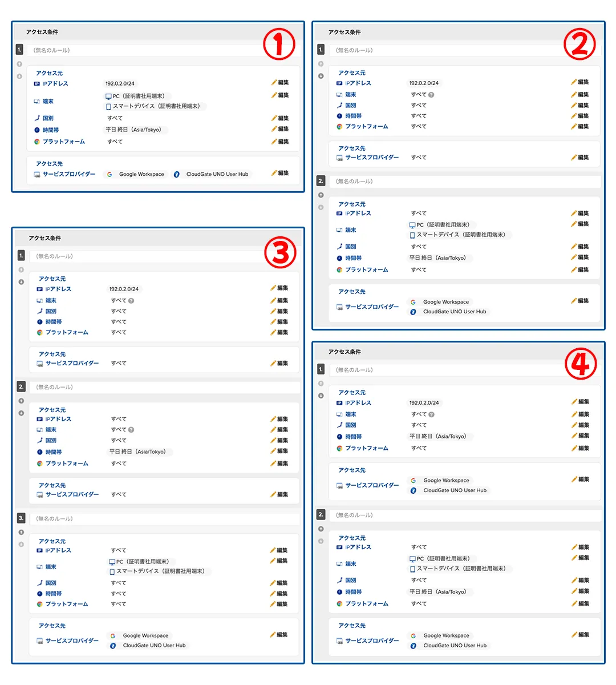The width and height of the screenshot is (616, 685).
Task: Open 端末 help icon in panel ④ rule 1
Action: [x=432, y=414]
